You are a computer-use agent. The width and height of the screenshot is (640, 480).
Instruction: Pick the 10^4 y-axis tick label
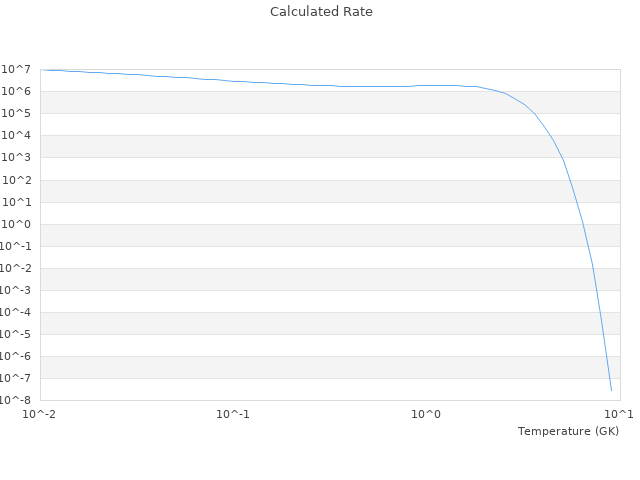(16, 135)
